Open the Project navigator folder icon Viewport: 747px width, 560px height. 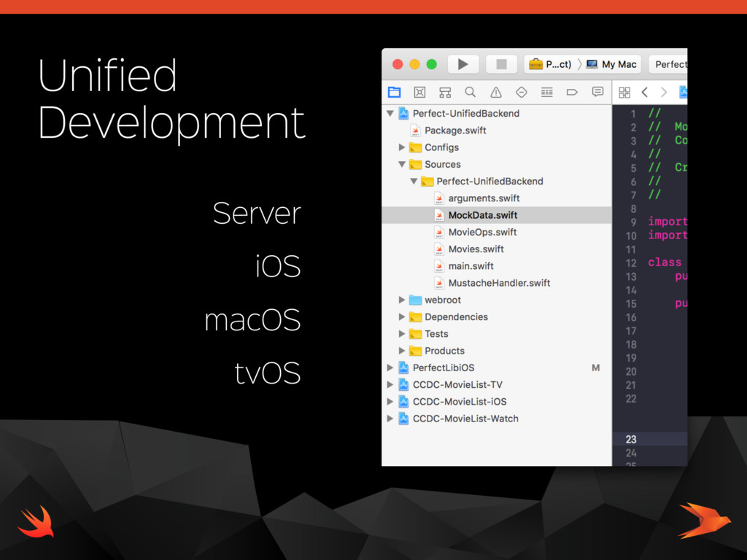(394, 92)
